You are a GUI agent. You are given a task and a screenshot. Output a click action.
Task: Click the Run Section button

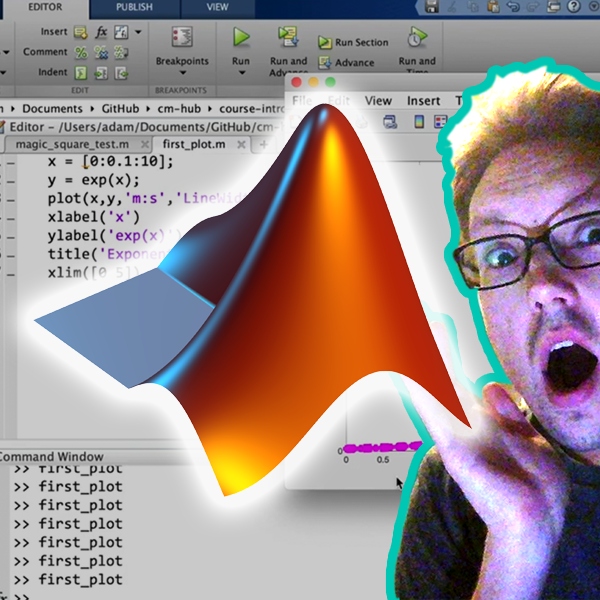353,42
